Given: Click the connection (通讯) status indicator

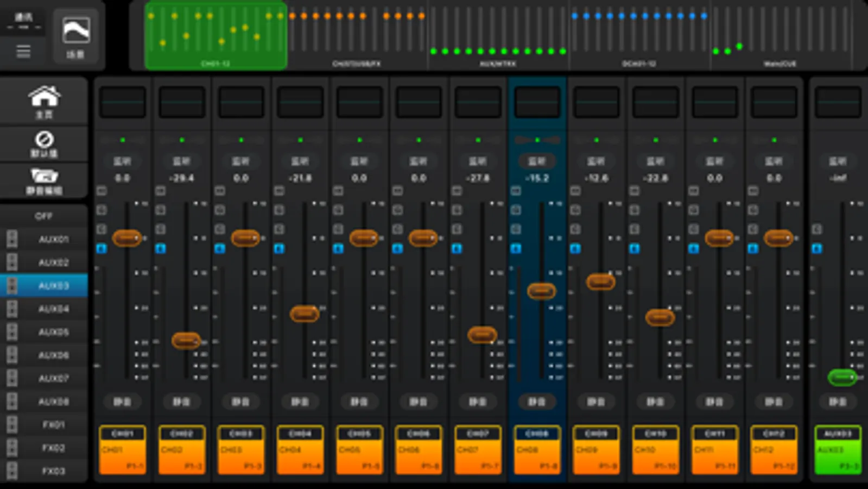Looking at the screenshot, I should 23,22.
